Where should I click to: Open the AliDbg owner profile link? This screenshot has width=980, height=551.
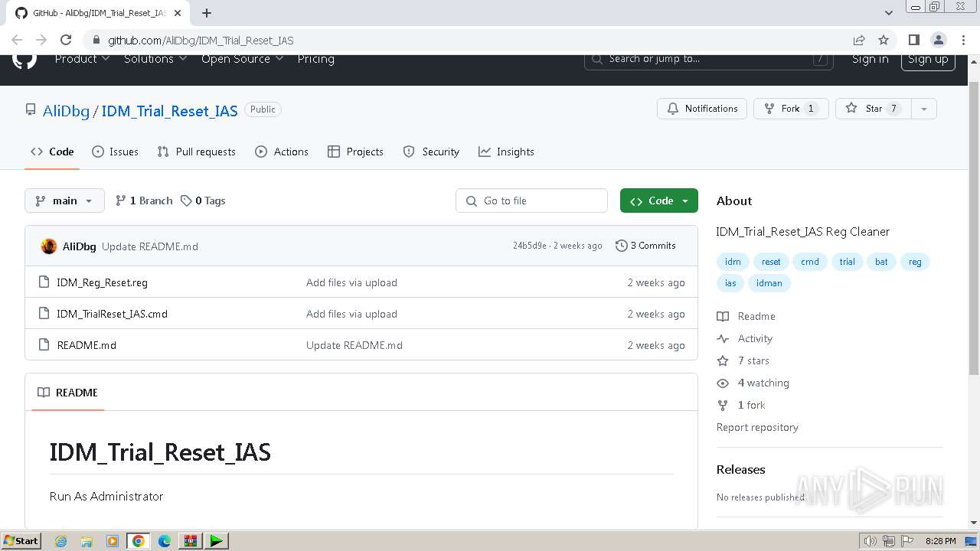point(66,111)
